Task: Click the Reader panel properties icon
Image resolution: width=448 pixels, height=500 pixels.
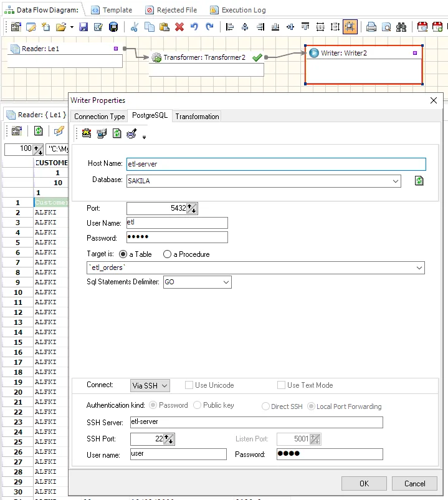Action: tap(17, 131)
